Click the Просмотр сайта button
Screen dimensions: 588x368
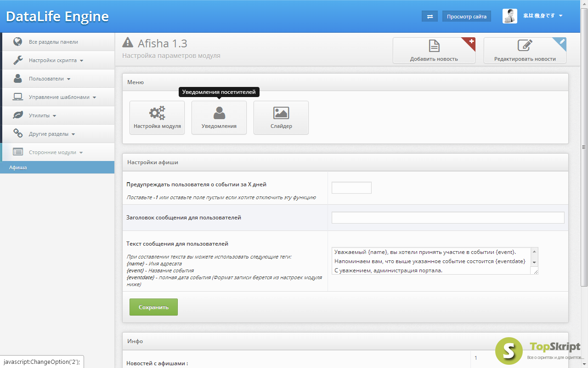coord(467,16)
